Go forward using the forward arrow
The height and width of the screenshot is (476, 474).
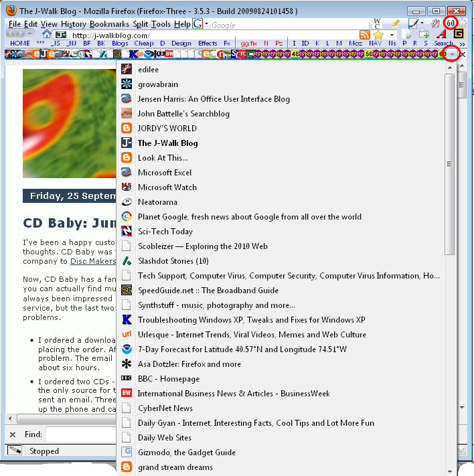point(20,33)
